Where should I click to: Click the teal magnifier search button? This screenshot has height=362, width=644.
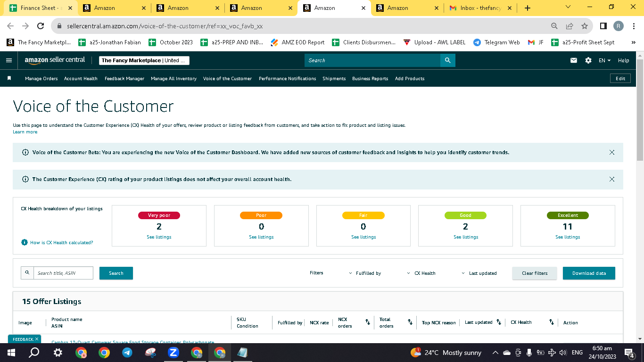click(x=447, y=60)
